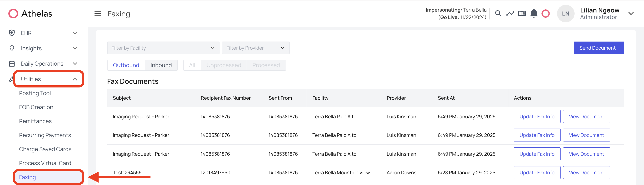Open the Filter by Provider dropdown
The image size is (644, 185).
[x=255, y=48]
